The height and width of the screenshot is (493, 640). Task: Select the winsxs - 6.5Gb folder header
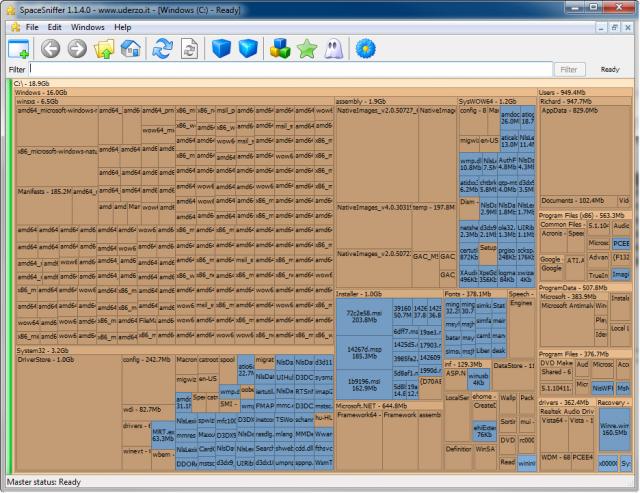[175, 101]
